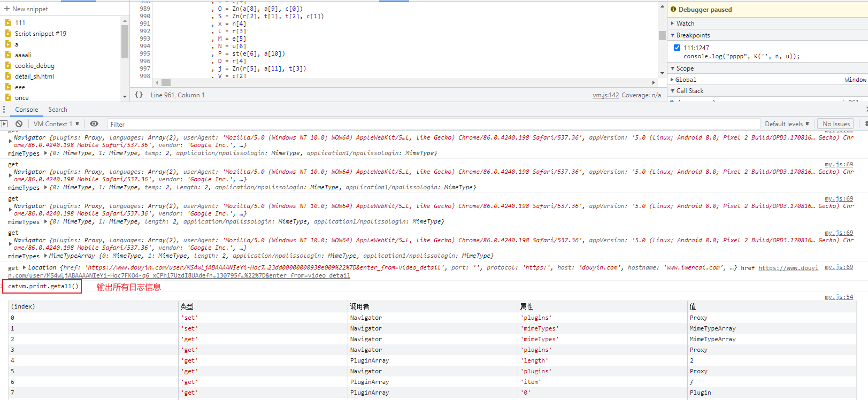Collapse the Call Stack section

coord(673,91)
